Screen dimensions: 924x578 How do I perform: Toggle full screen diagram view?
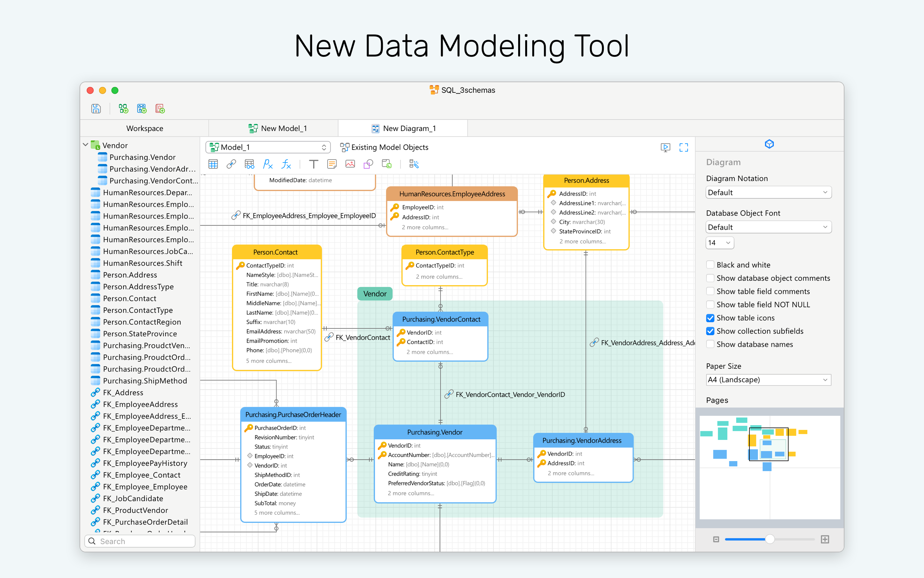tap(684, 148)
